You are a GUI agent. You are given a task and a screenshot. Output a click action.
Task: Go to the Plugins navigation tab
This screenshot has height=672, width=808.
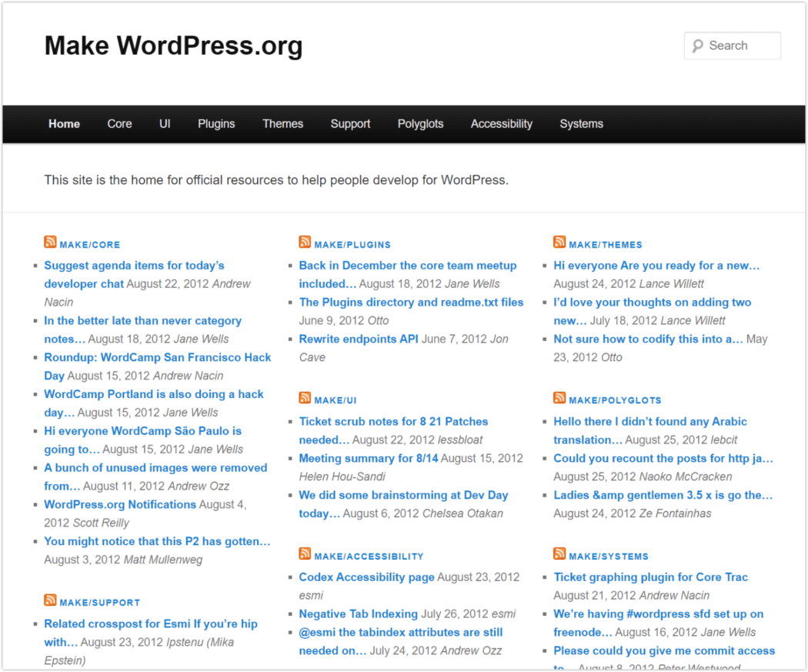coord(216,124)
